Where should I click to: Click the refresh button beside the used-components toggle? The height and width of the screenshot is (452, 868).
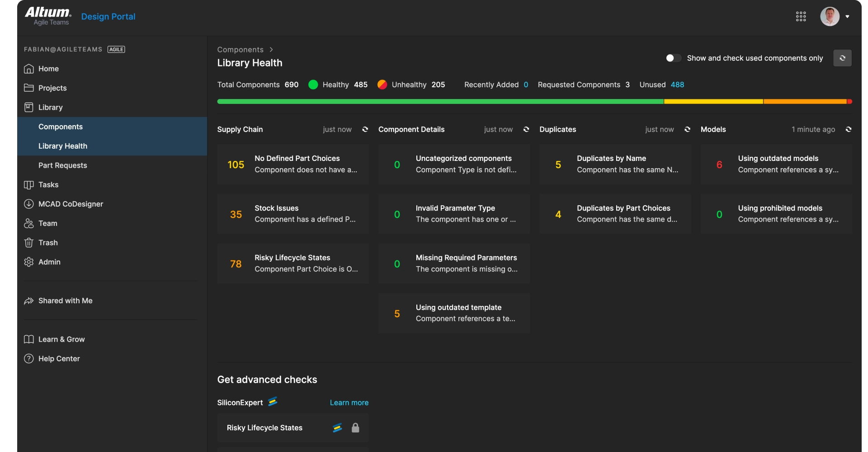coord(842,58)
